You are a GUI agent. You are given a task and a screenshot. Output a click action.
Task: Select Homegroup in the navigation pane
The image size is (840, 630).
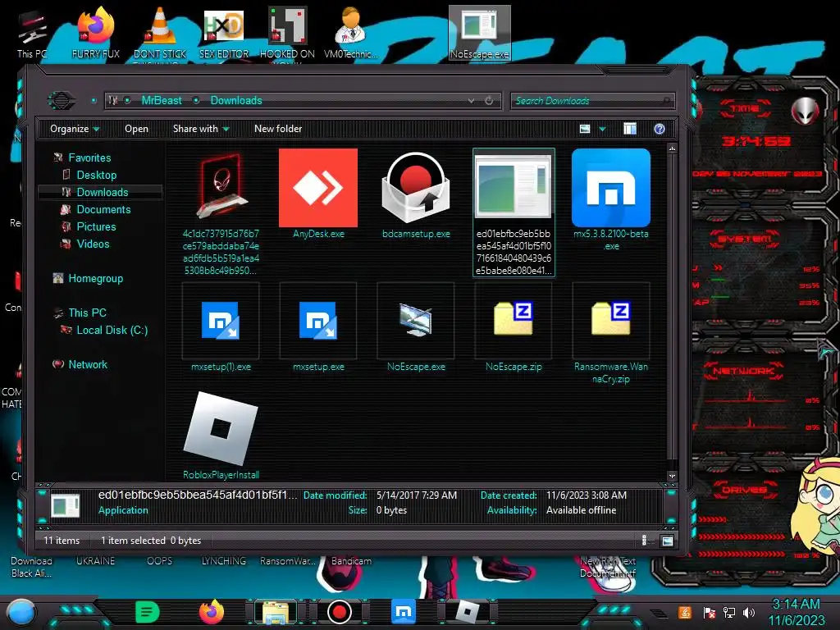point(95,278)
